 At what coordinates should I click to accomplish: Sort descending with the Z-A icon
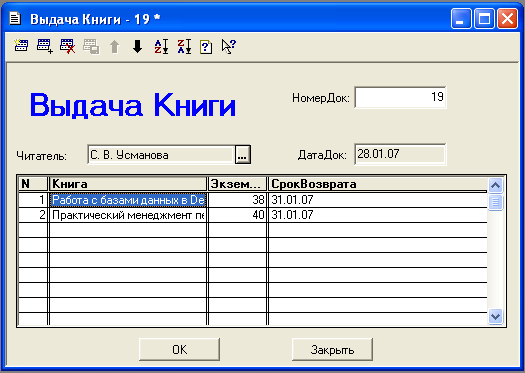184,46
